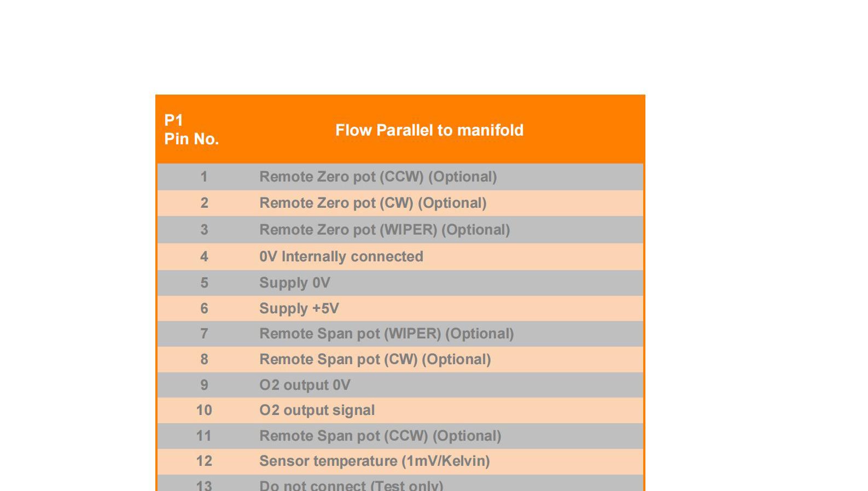Click the "P1 Pin No." column header
This screenshot has height=491, width=868.
pyautogui.click(x=191, y=130)
